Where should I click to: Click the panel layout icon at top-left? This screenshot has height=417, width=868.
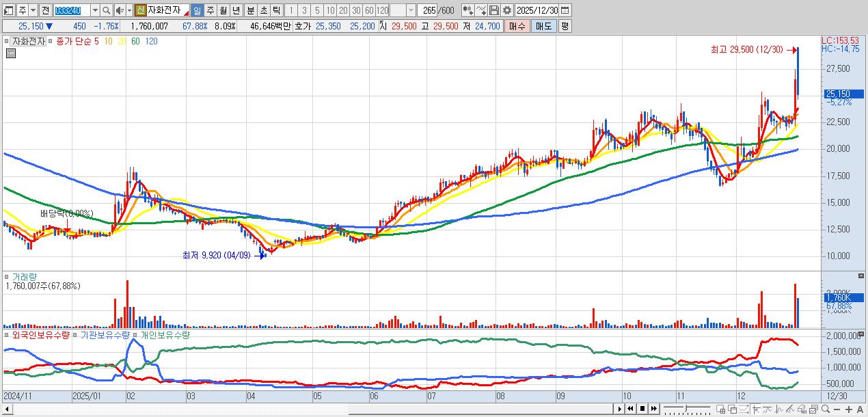[8, 10]
